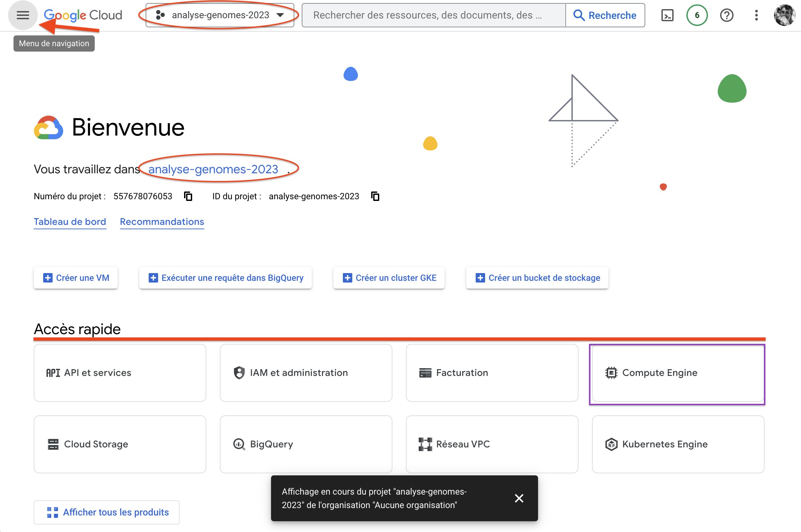The height and width of the screenshot is (532, 801).
Task: Open the three-dot settings menu
Action: pos(756,15)
